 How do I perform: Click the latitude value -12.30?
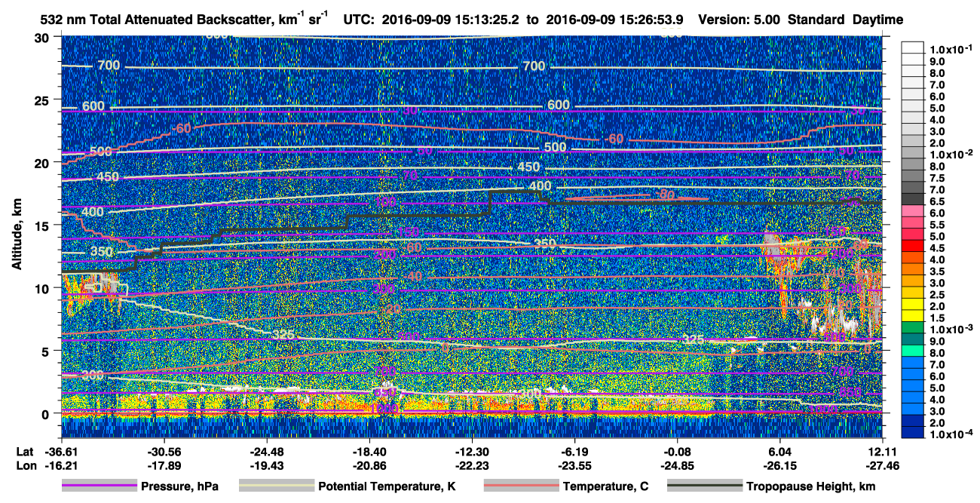[x=472, y=451]
